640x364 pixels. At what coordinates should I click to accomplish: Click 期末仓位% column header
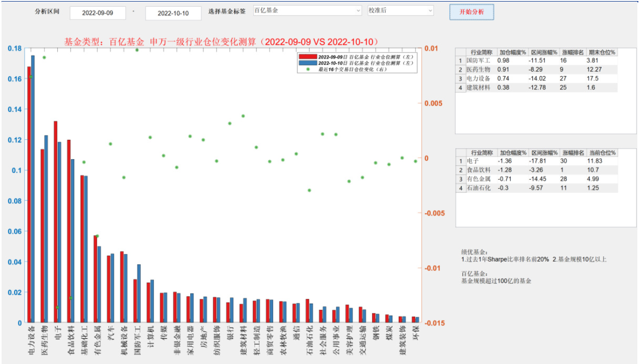coord(602,52)
